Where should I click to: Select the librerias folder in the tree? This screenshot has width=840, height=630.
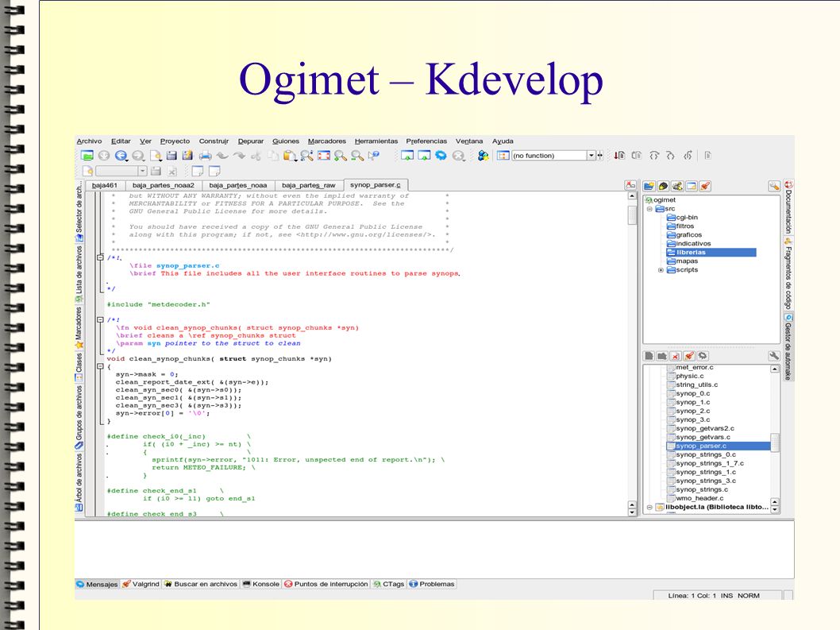[x=711, y=253]
